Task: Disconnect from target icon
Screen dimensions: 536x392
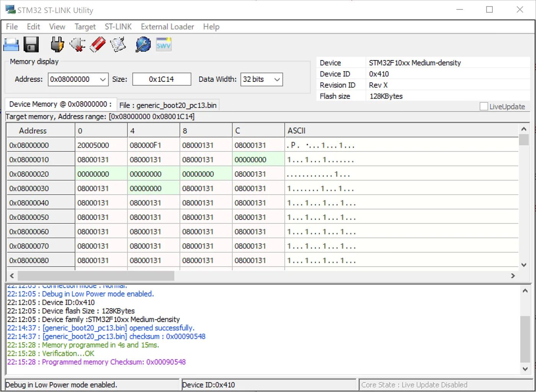Action: pyautogui.click(x=77, y=45)
